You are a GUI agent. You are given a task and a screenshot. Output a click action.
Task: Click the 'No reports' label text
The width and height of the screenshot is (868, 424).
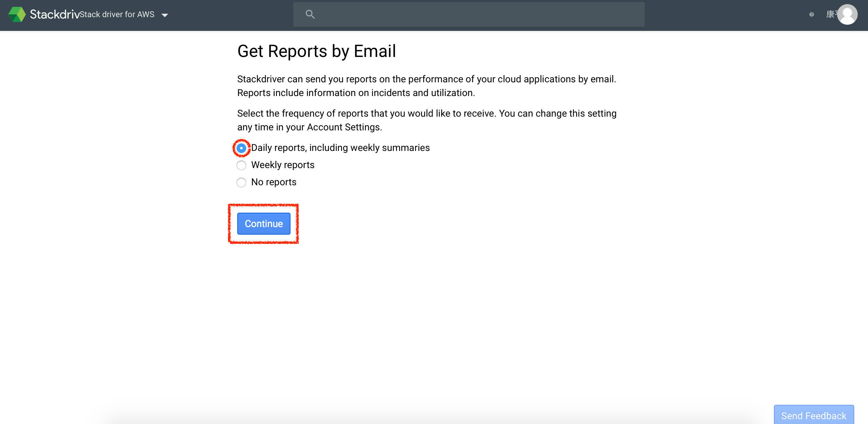click(274, 182)
